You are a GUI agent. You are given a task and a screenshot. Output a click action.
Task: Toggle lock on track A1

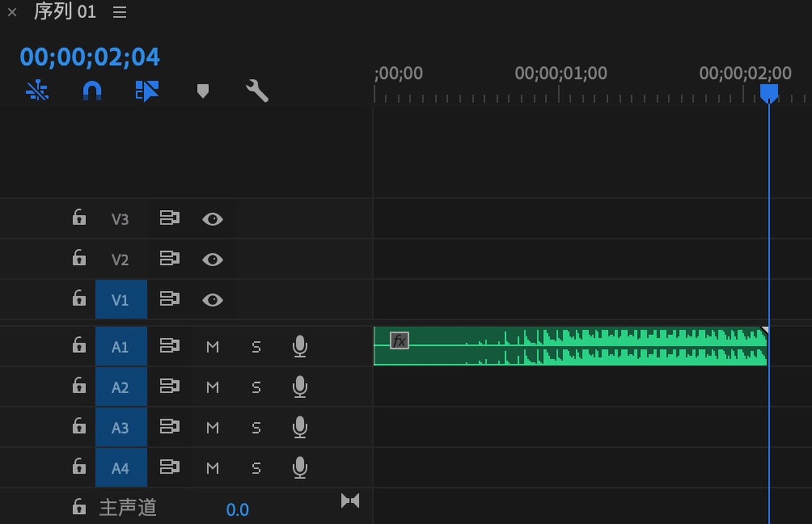tap(79, 345)
